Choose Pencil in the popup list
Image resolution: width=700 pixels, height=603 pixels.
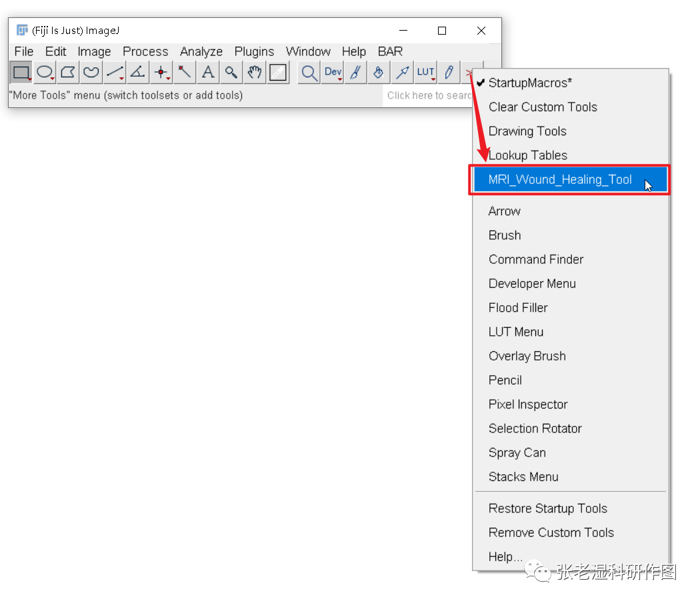pos(571,380)
